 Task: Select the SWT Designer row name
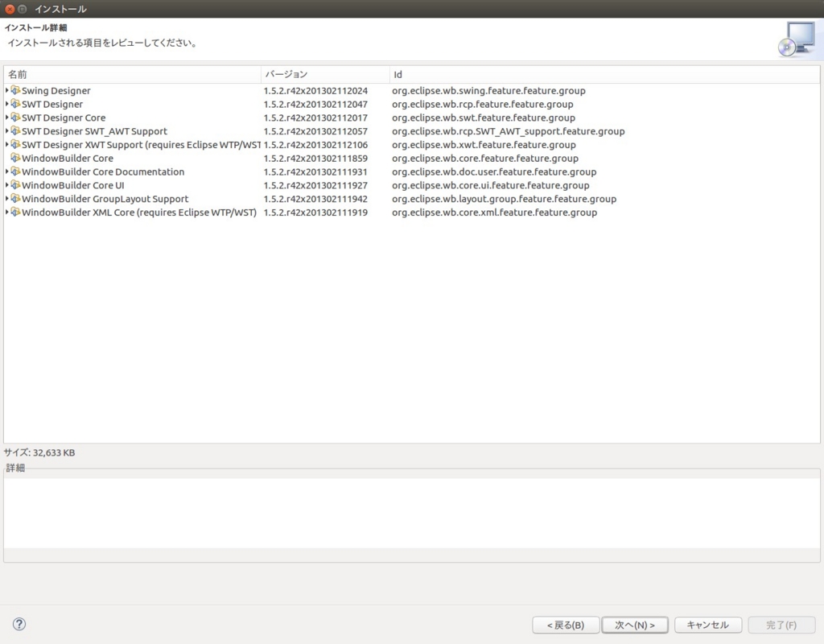[52, 104]
